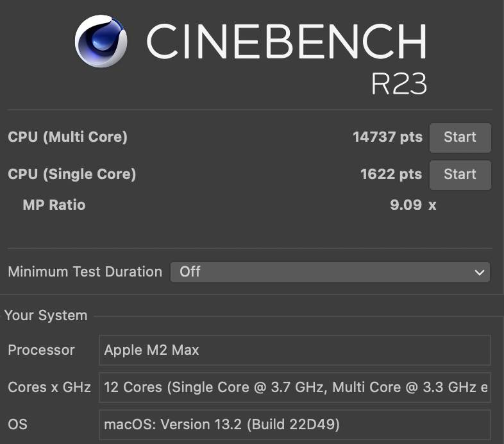Click the 14737 pts multi core score
This screenshot has height=444, width=504.
click(388, 137)
